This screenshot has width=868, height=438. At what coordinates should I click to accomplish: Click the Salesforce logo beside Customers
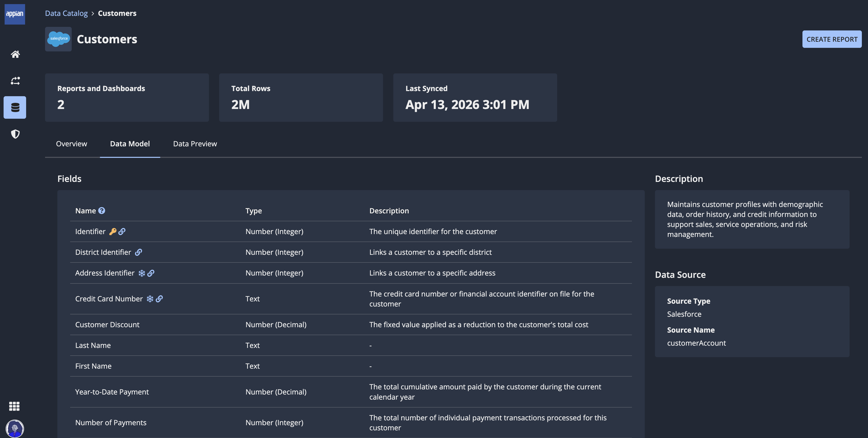click(x=58, y=39)
